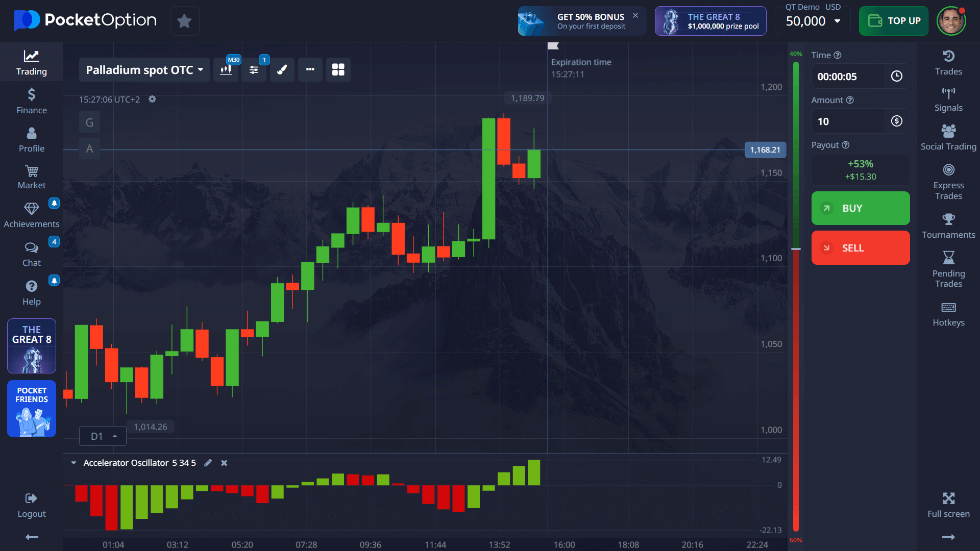Click the traders sentiment bar marker
The image size is (980, 551).
796,249
